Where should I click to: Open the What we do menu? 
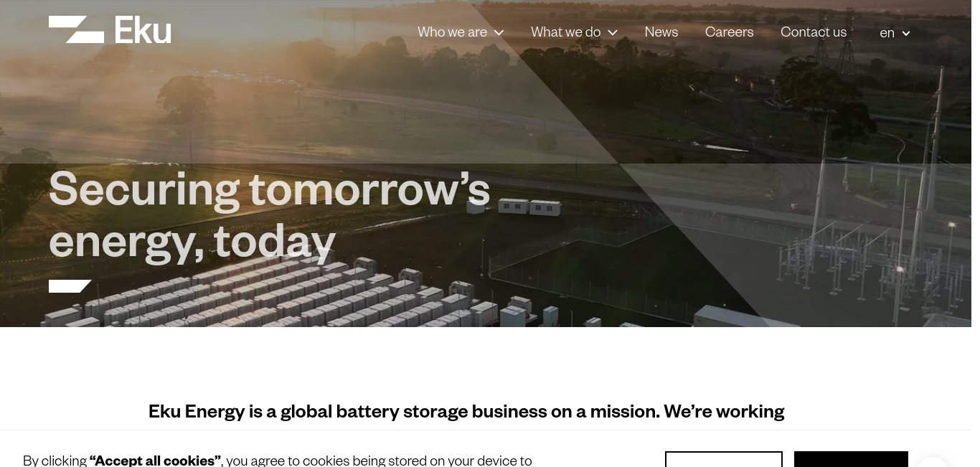565,32
